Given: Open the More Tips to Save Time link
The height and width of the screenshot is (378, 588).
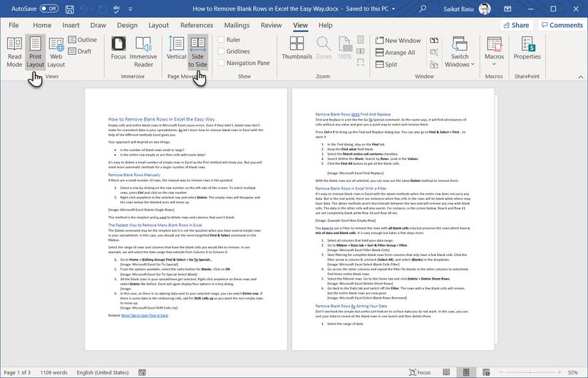Looking at the screenshot, I should [145, 315].
